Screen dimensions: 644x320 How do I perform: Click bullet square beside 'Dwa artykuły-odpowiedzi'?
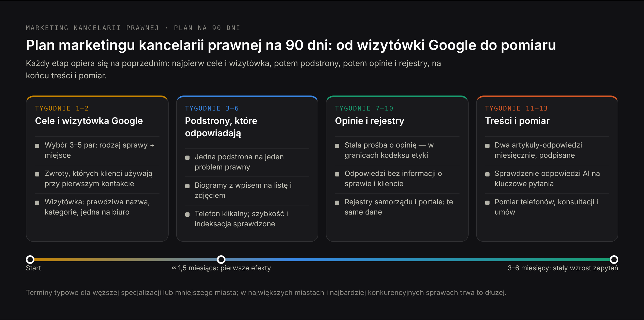(487, 146)
